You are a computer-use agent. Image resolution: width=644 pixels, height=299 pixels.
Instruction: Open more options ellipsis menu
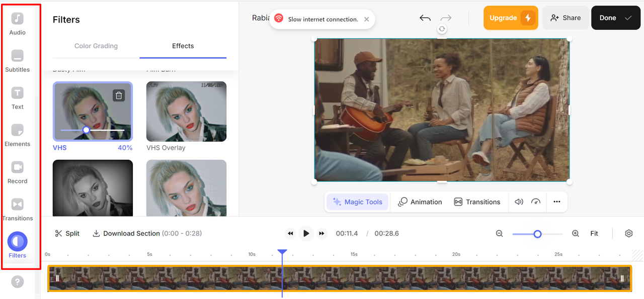click(x=556, y=202)
